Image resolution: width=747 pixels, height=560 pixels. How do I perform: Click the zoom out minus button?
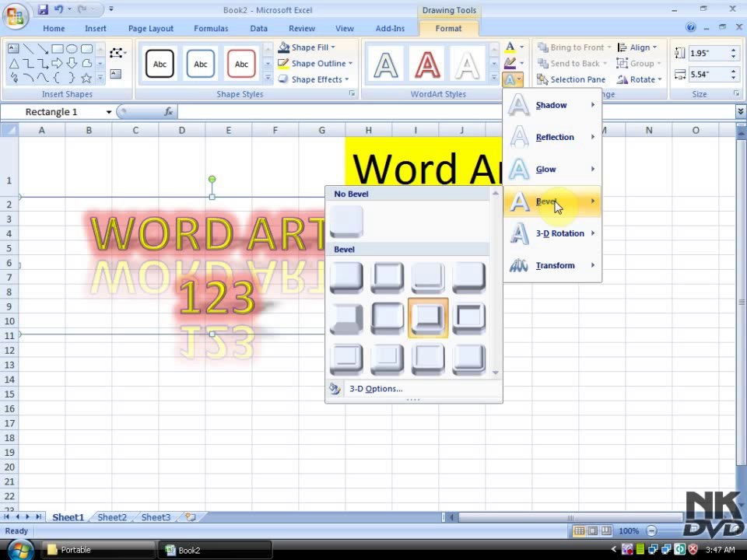tap(651, 530)
